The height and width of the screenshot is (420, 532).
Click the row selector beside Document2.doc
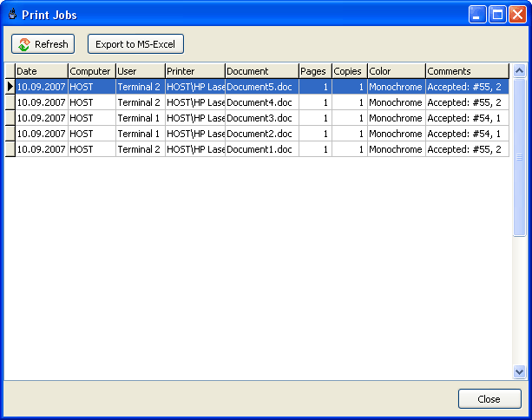10,134
